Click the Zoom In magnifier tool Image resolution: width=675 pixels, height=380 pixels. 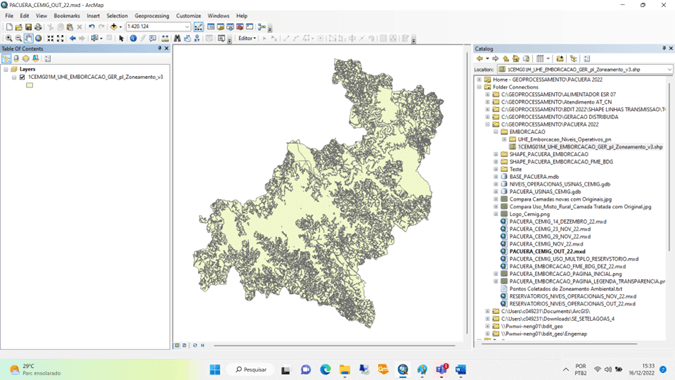(9, 38)
